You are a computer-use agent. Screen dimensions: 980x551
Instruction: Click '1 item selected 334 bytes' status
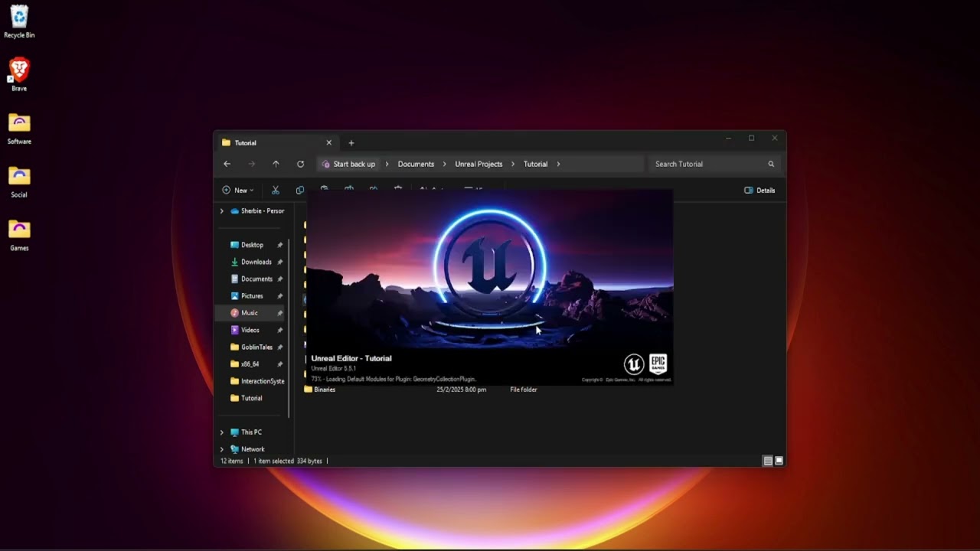[x=288, y=461]
